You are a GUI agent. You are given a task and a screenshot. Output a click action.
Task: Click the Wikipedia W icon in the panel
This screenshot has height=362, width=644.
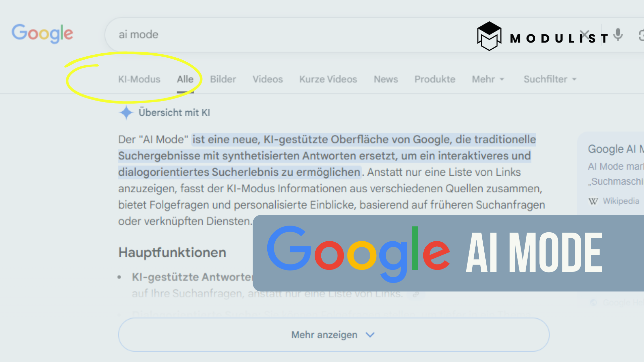point(593,201)
